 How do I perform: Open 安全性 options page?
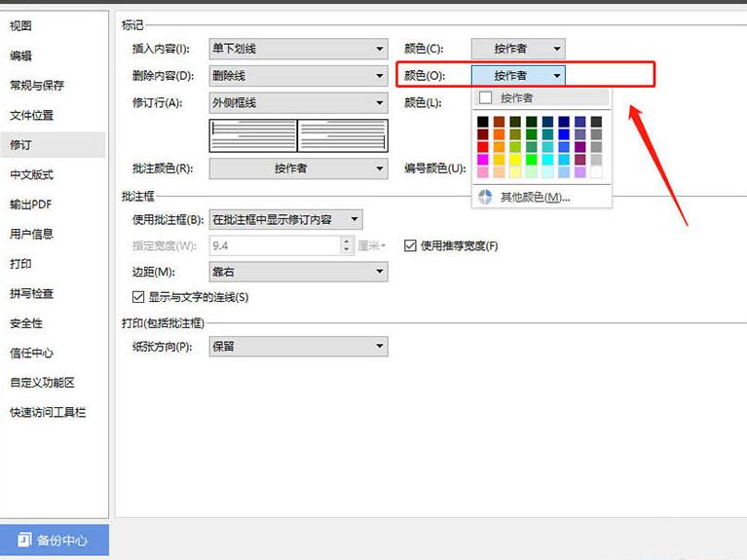(26, 322)
